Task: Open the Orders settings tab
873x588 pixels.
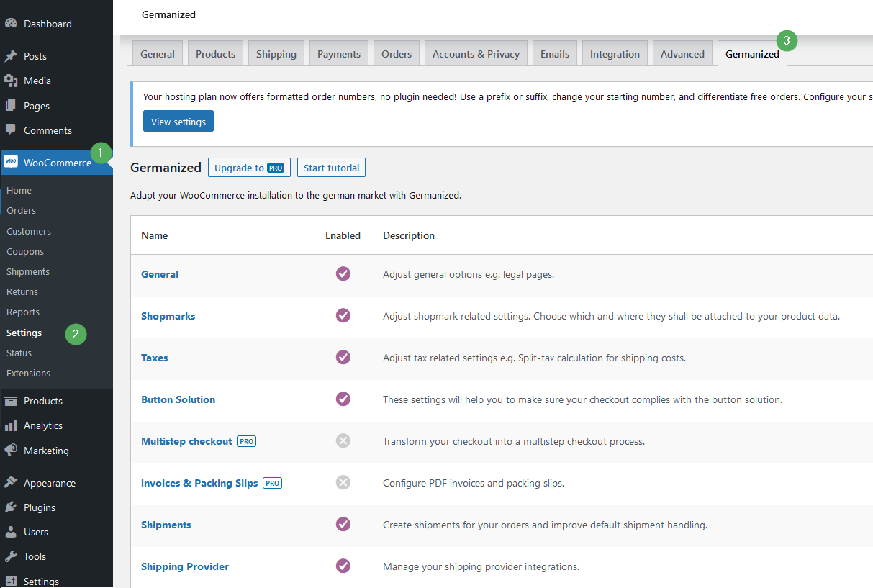Action: (x=397, y=54)
